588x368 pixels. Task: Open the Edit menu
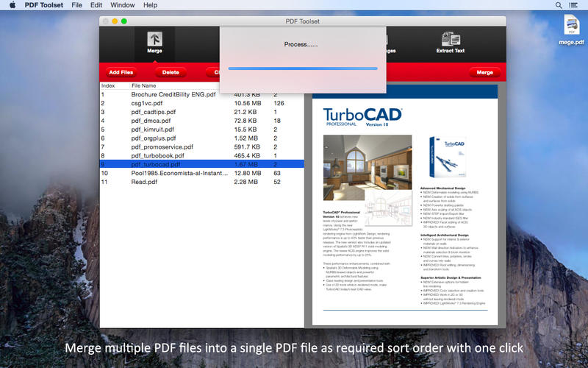[96, 5]
